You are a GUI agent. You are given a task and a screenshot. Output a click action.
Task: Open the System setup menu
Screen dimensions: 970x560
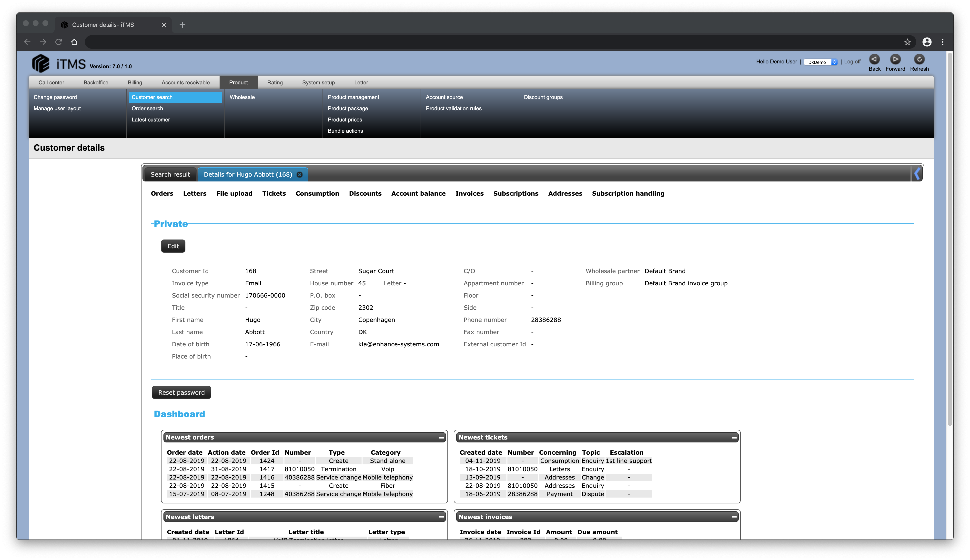pyautogui.click(x=318, y=82)
